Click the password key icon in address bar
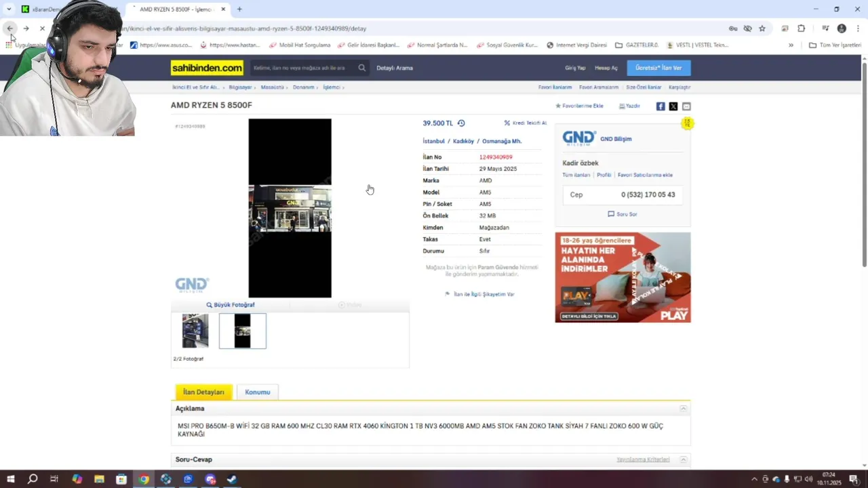 (733, 28)
